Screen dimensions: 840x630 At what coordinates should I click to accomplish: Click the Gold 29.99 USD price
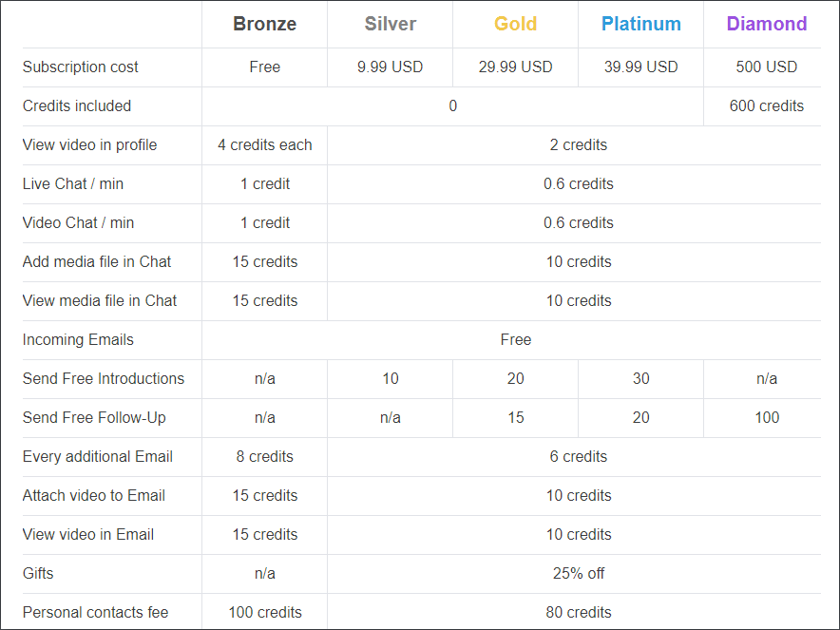click(515, 67)
